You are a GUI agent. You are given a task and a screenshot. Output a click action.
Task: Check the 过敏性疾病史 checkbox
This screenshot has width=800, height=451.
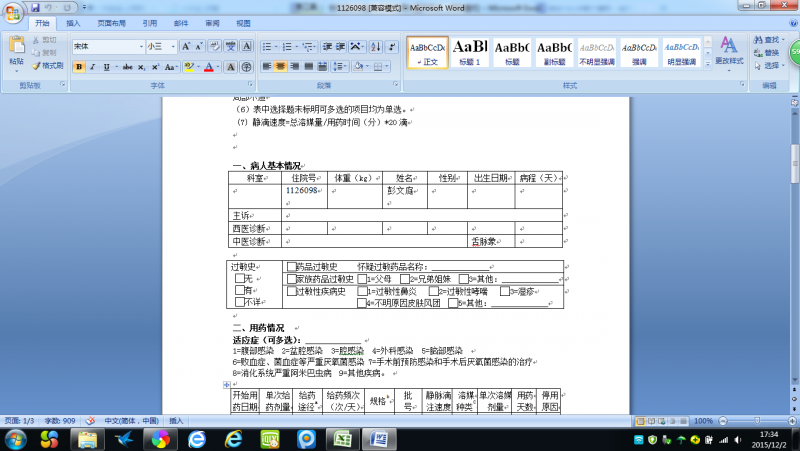point(291,291)
